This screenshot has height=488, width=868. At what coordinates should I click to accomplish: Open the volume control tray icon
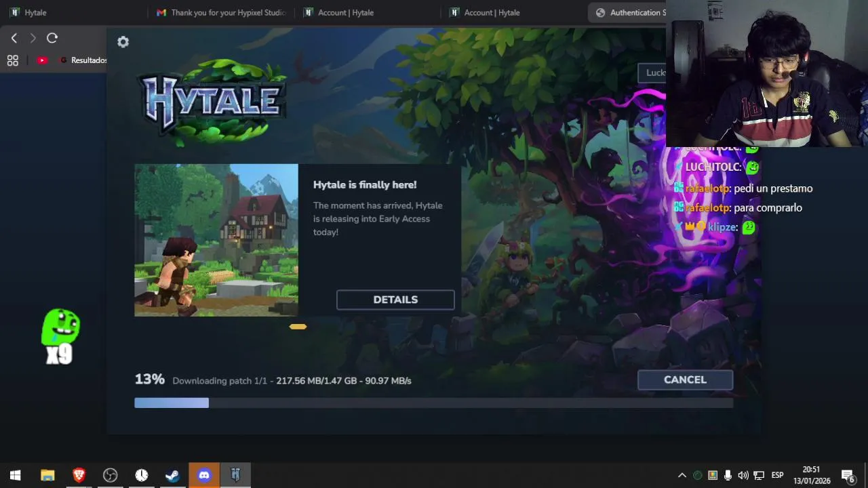(743, 476)
